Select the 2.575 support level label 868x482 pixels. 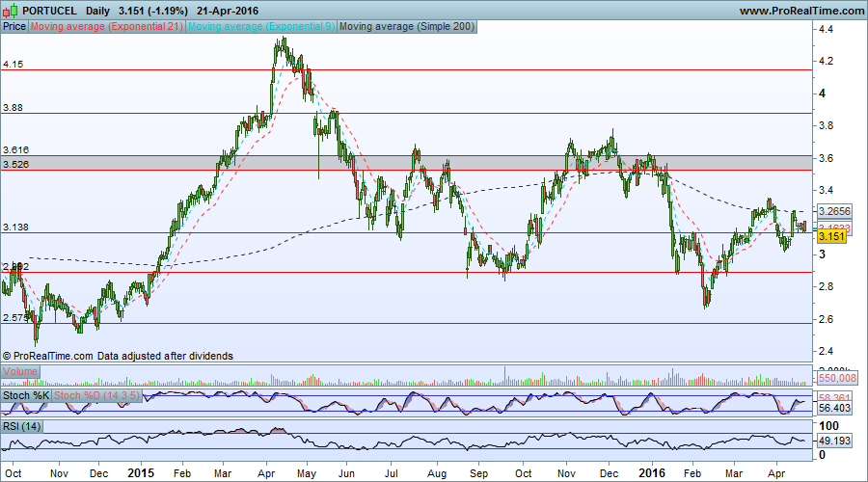tap(15, 318)
